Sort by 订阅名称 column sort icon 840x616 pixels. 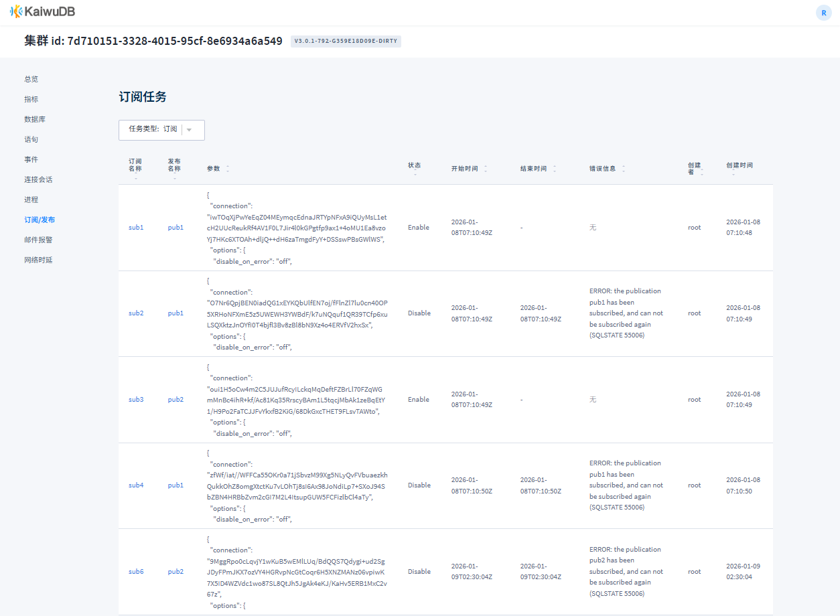pos(136,178)
